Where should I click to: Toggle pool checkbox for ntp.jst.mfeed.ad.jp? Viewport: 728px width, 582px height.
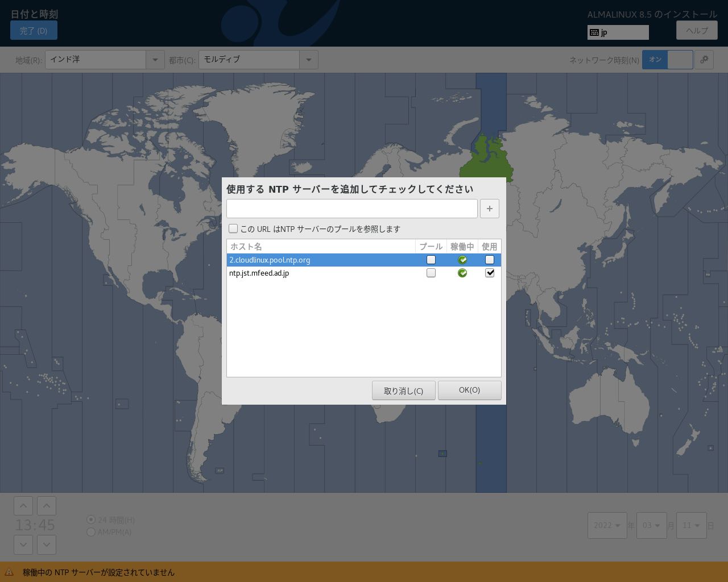(431, 273)
